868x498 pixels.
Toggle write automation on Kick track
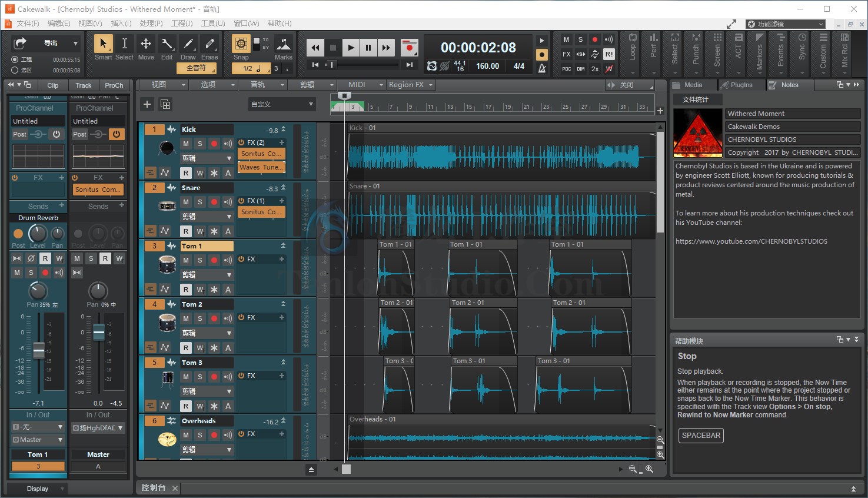[200, 173]
